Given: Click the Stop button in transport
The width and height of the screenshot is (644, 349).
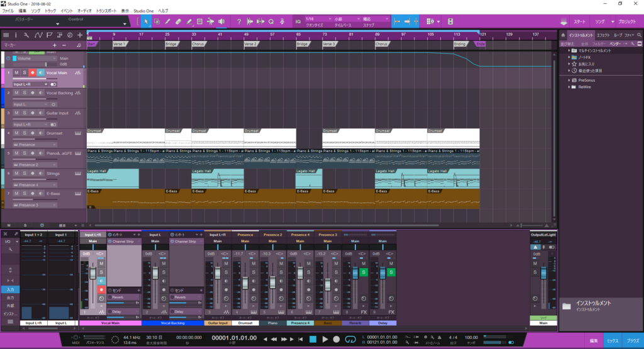Looking at the screenshot, I should tap(313, 340).
